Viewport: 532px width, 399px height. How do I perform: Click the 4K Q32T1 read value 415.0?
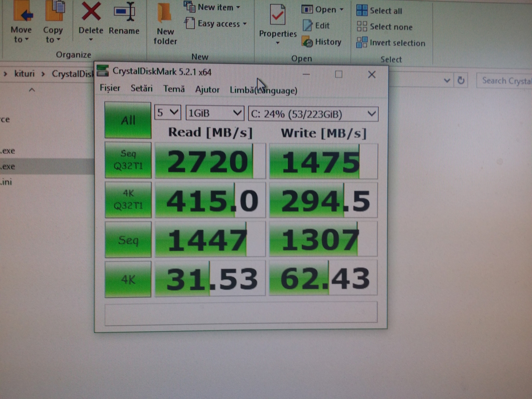point(210,200)
